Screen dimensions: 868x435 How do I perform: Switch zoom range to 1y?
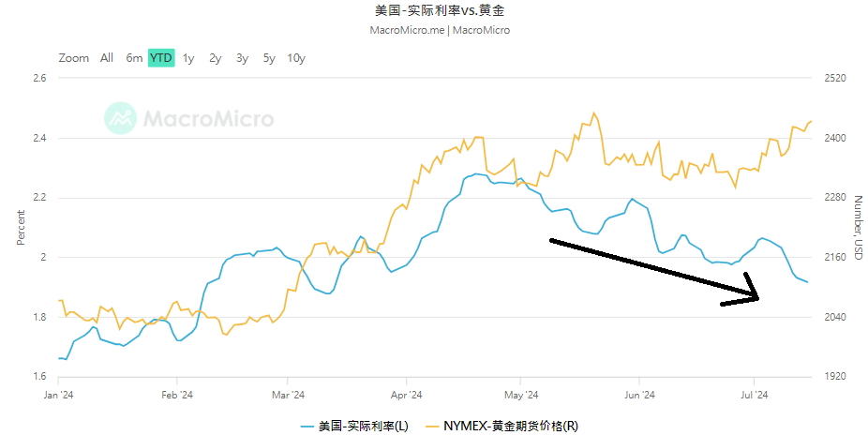click(x=188, y=58)
